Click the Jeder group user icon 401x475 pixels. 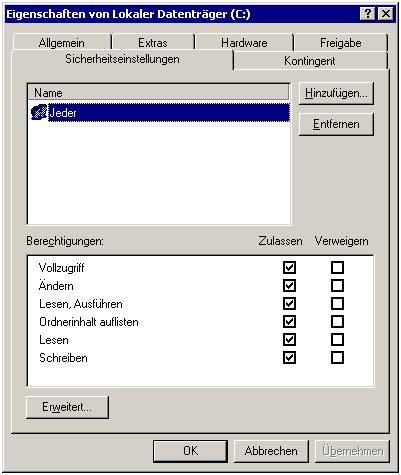(39, 112)
